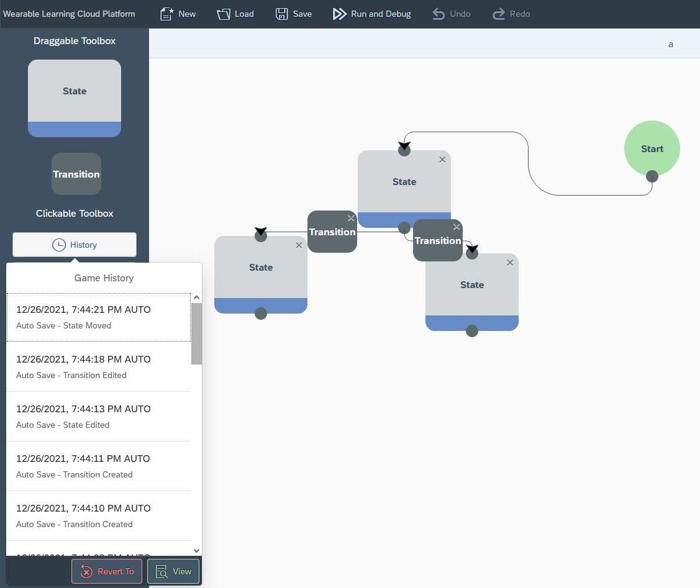Click the View button in Game History
700x588 pixels.
coord(173,571)
